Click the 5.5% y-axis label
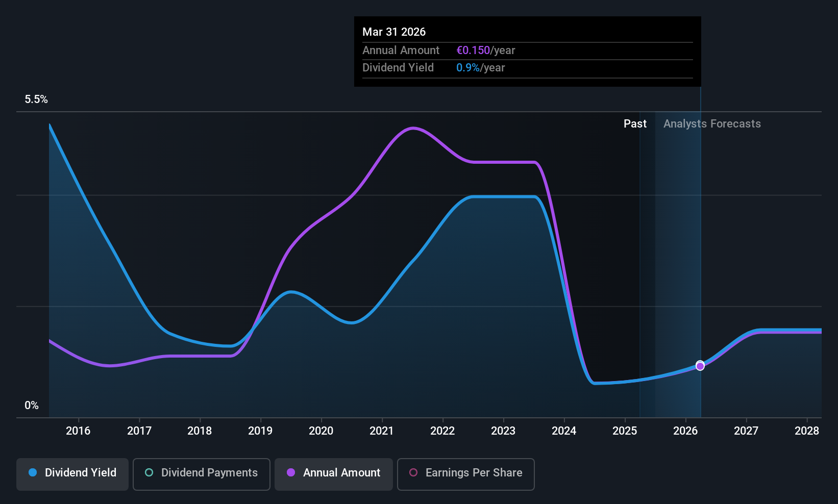 tap(36, 99)
